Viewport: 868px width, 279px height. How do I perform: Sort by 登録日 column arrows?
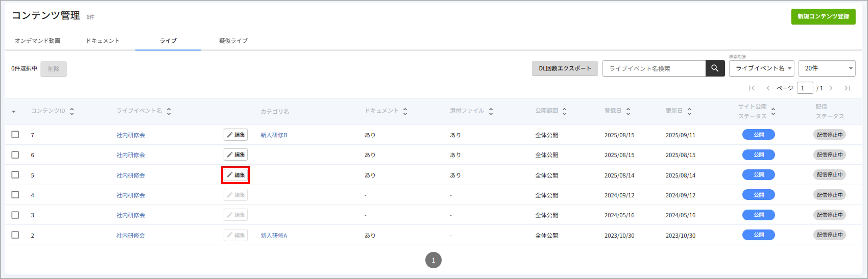click(x=628, y=111)
